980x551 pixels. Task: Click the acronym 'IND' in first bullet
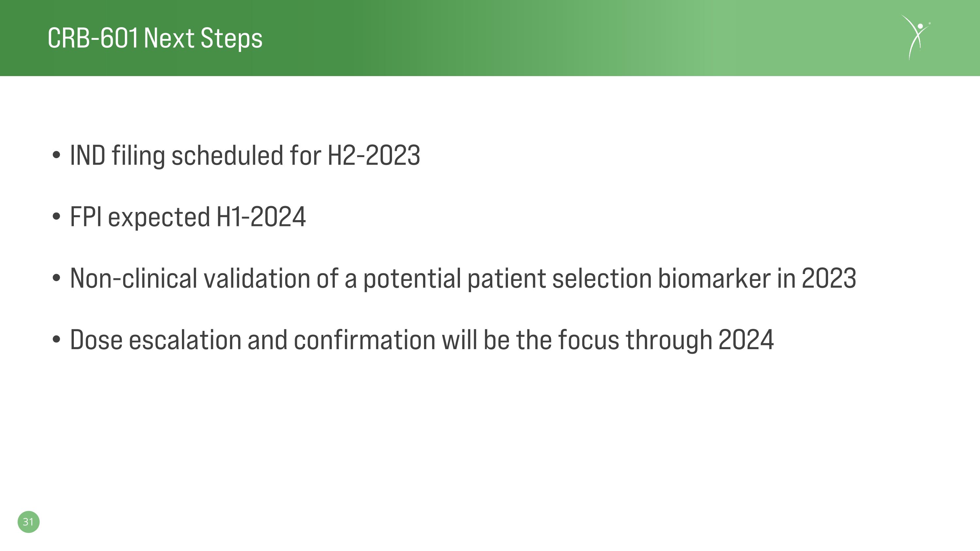(88, 155)
